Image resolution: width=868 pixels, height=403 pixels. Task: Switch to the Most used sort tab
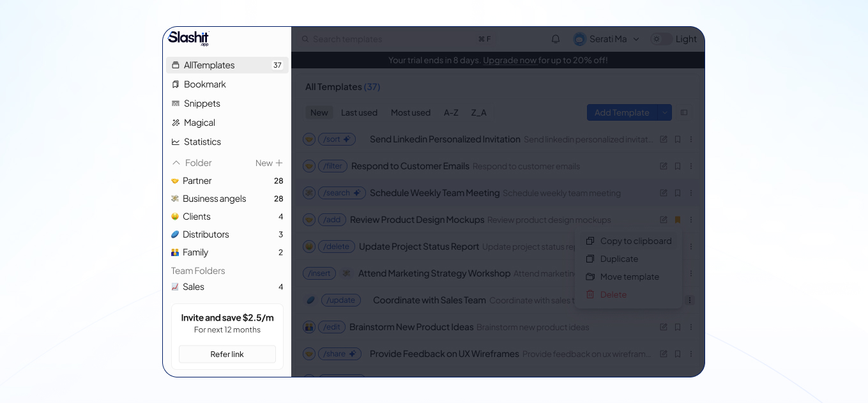pos(411,112)
